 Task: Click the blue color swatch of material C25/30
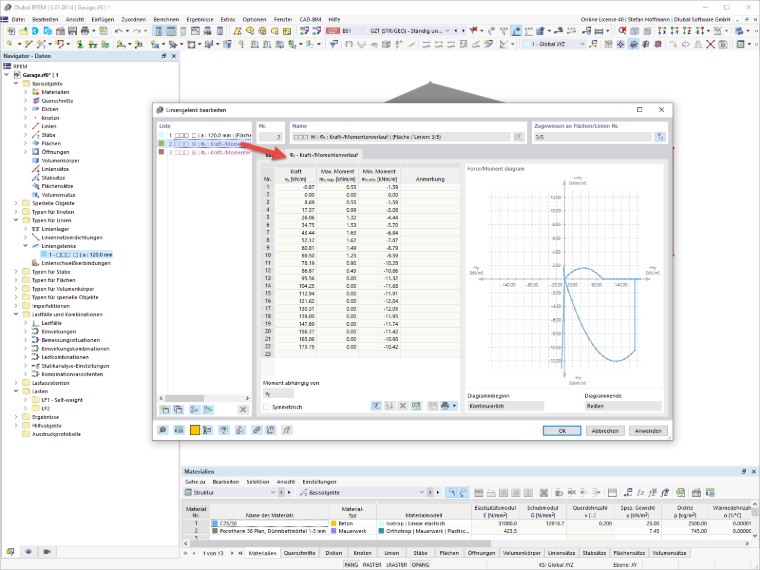click(215, 523)
